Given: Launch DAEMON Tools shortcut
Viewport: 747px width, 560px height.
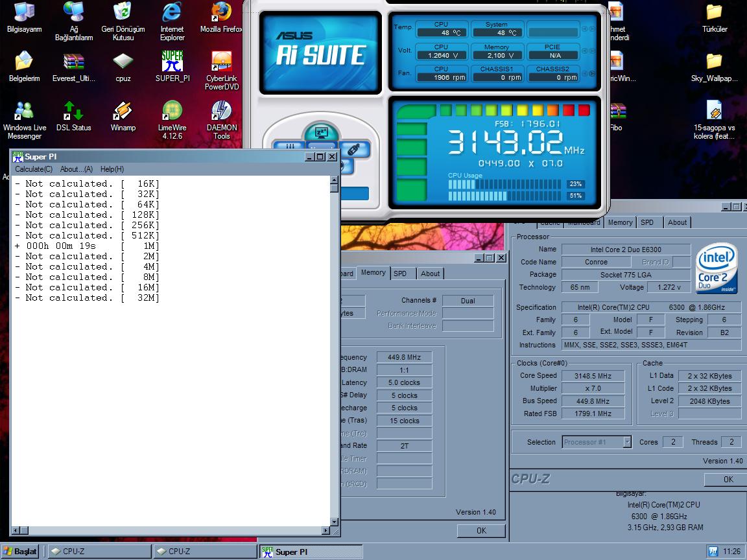Looking at the screenshot, I should (222, 120).
